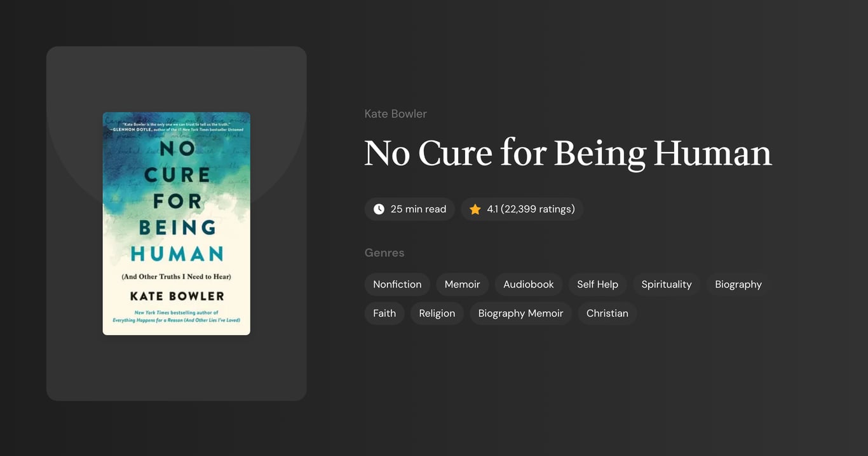The image size is (868, 456).
Task: Select the Biography Memoir genre tag
Action: click(x=521, y=314)
